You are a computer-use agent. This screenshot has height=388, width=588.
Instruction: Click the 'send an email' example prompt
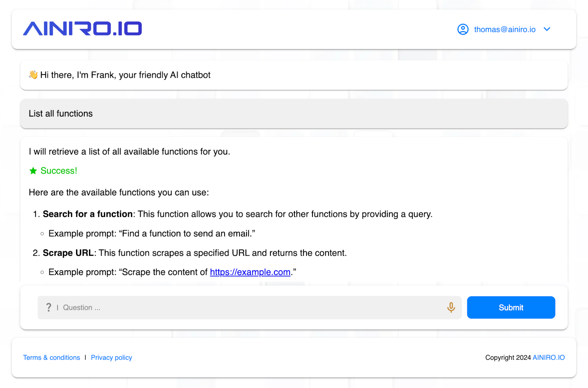[x=152, y=234]
